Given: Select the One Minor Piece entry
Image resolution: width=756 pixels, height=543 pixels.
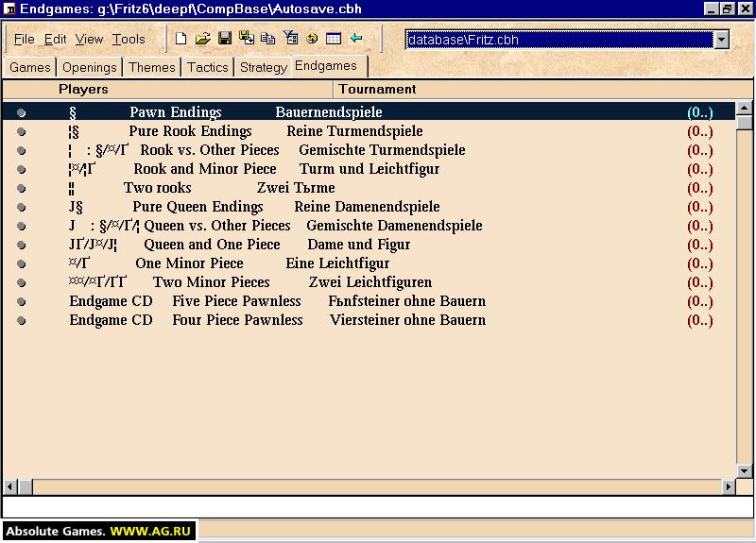Looking at the screenshot, I should 369,263.
